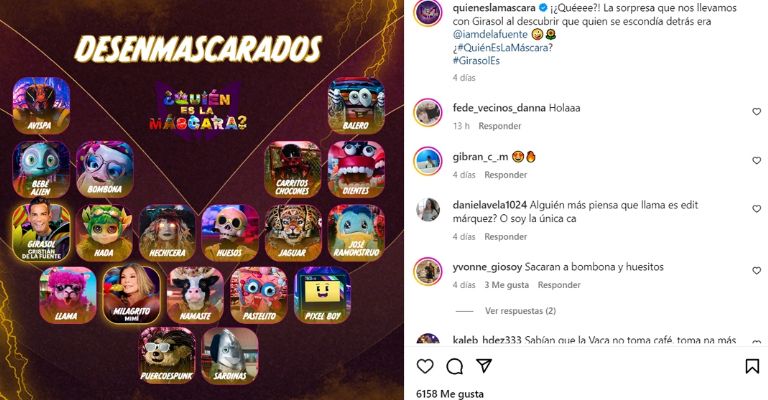
Task: View the 6158 Me gusta likes list
Action: tap(450, 394)
